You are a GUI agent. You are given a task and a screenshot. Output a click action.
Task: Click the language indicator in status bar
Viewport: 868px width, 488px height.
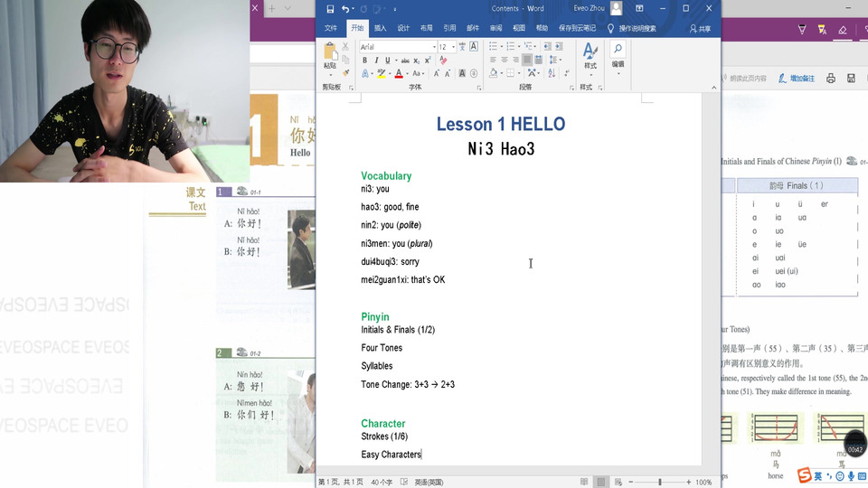tap(429, 482)
